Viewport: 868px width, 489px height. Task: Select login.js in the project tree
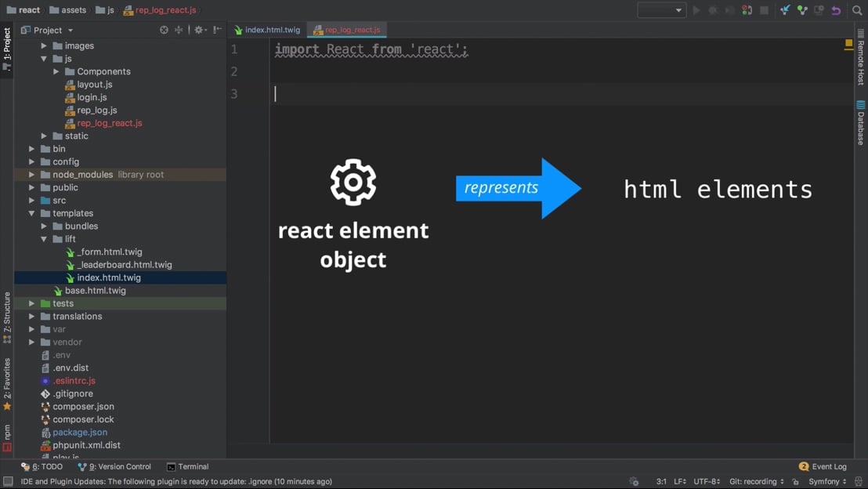coord(92,97)
